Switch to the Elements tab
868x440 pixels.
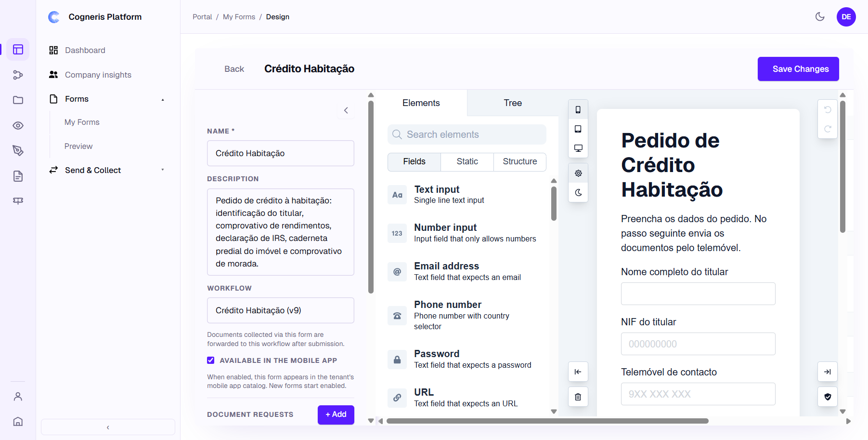tap(421, 103)
